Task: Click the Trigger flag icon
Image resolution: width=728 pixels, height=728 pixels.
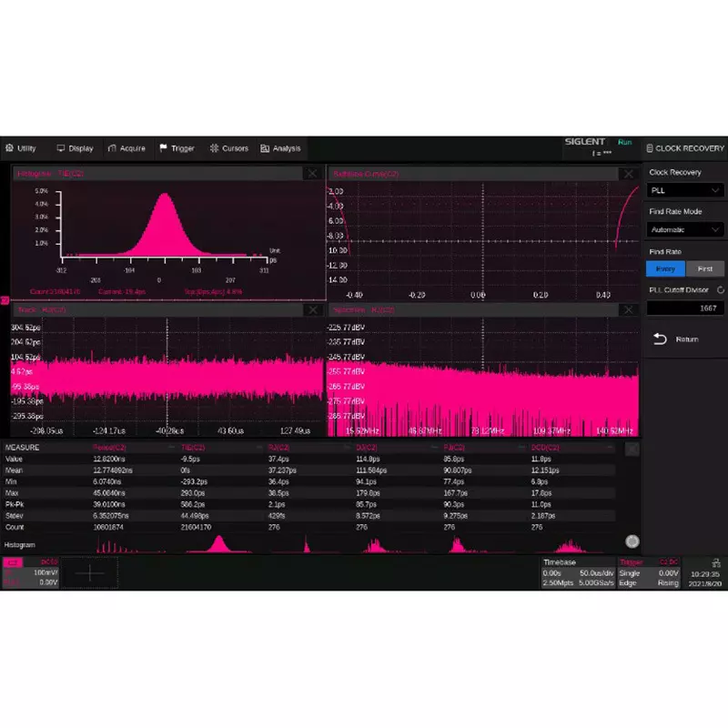Action: tap(163, 148)
